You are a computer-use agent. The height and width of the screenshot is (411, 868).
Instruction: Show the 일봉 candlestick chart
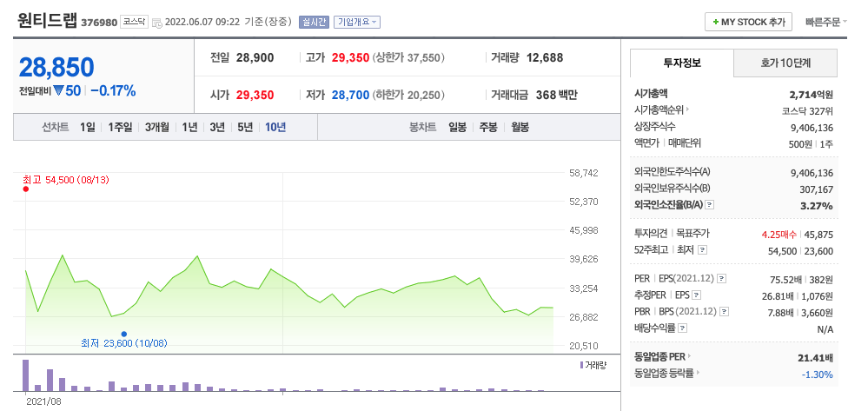pos(457,128)
